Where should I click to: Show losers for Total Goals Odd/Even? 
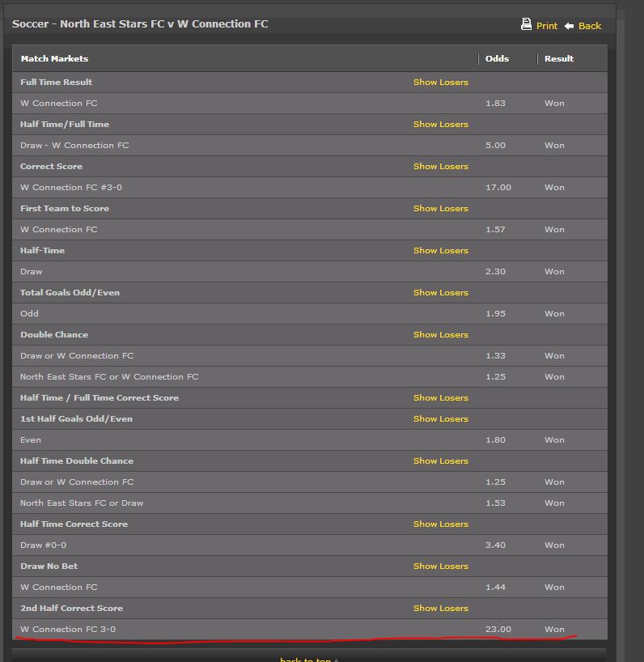click(x=441, y=293)
